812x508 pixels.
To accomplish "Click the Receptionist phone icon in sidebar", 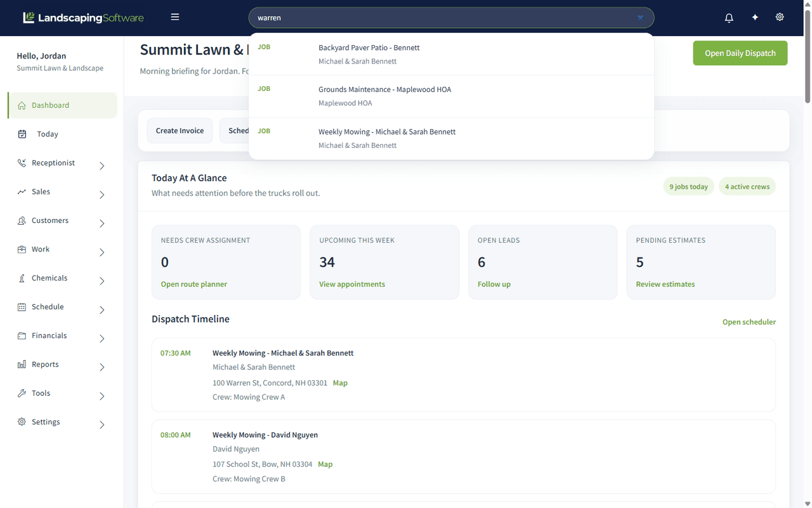I will 22,163.
